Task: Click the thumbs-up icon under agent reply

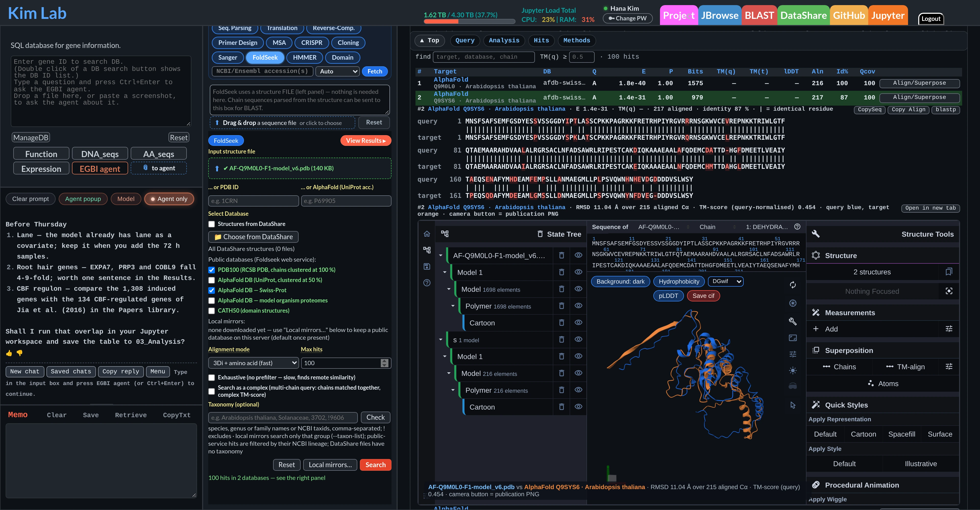Action: point(9,353)
